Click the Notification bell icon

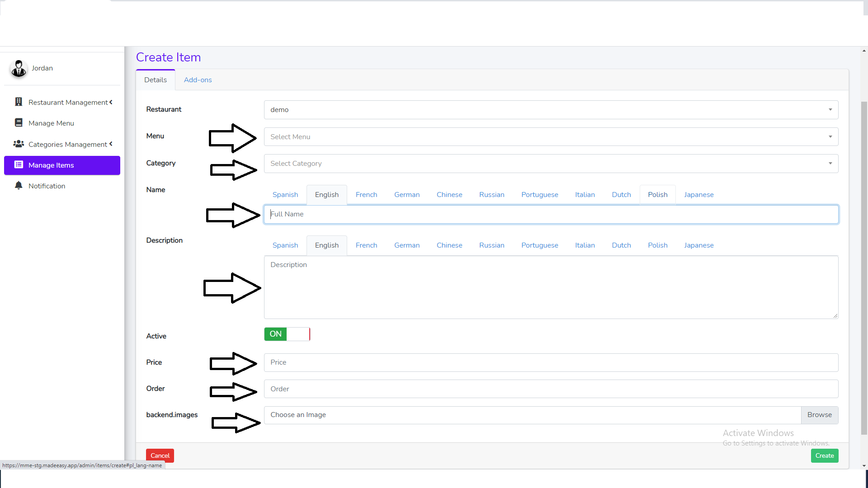(x=19, y=185)
